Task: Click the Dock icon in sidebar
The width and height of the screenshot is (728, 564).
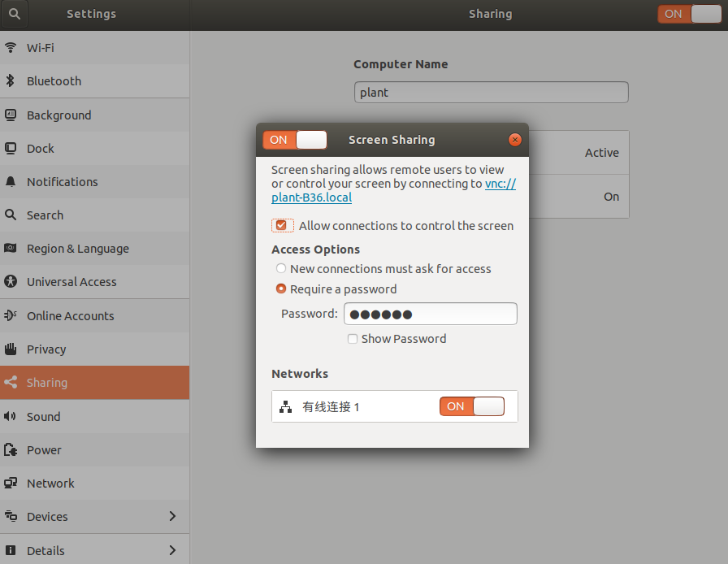Action: pos(11,148)
